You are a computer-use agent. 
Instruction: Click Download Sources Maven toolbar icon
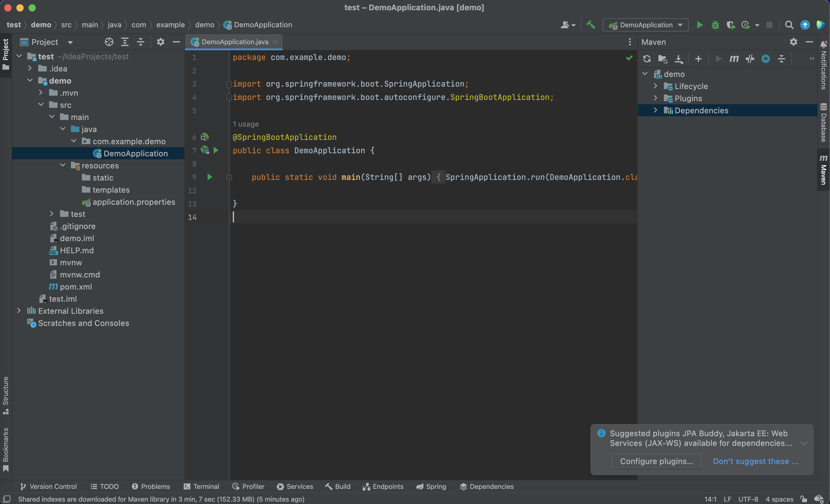pos(679,59)
